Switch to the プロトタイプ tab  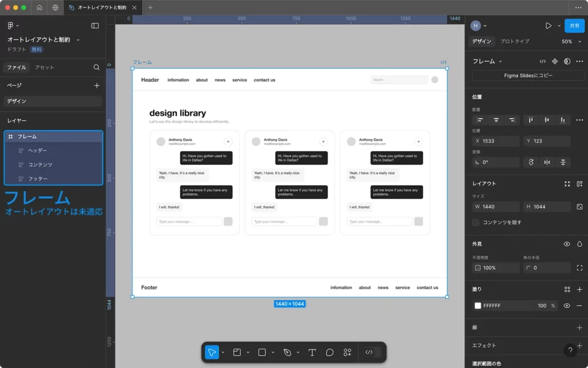click(x=514, y=41)
